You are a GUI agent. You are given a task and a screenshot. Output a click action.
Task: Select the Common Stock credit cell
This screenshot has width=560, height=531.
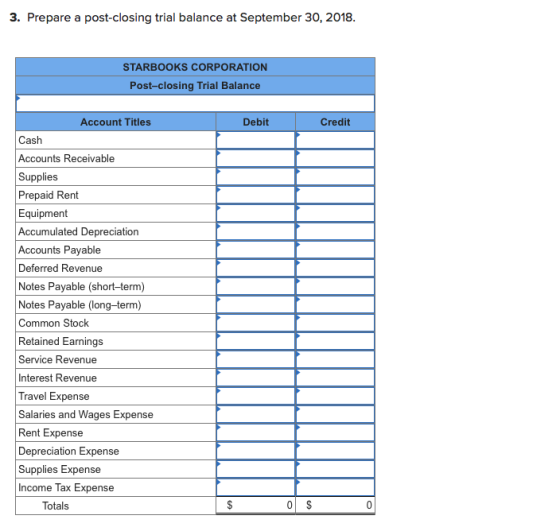pyautogui.click(x=335, y=323)
